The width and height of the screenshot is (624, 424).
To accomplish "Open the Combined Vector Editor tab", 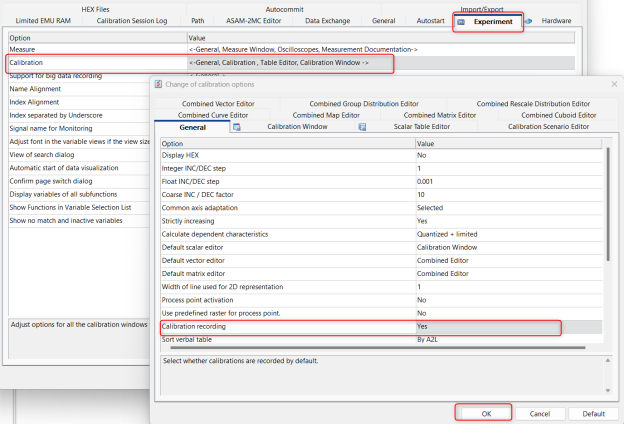I will [x=218, y=104].
